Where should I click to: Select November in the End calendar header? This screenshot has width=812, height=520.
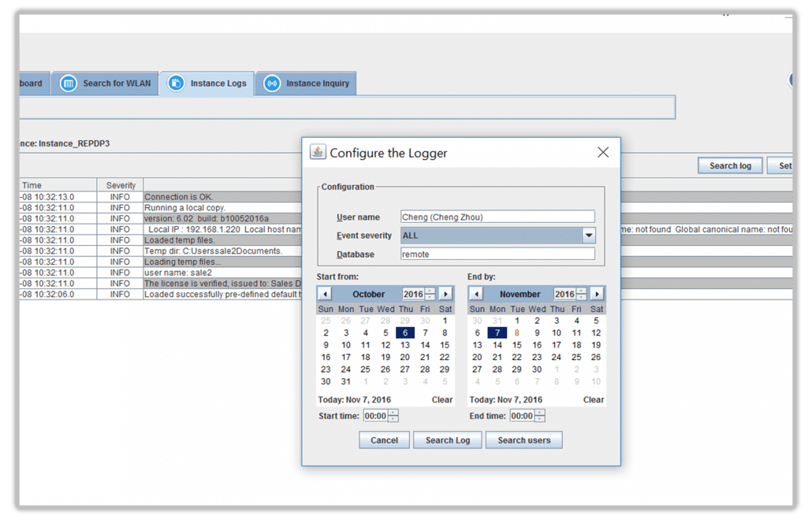coord(520,294)
